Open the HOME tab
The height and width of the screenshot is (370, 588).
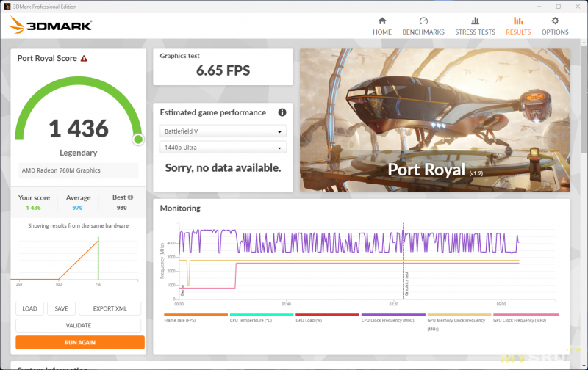(x=381, y=26)
